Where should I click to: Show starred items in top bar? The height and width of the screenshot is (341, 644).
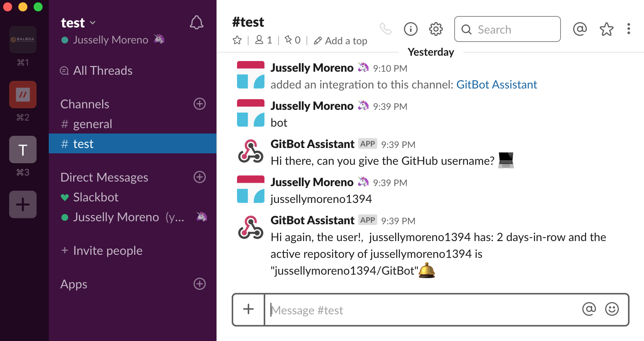[x=607, y=29]
